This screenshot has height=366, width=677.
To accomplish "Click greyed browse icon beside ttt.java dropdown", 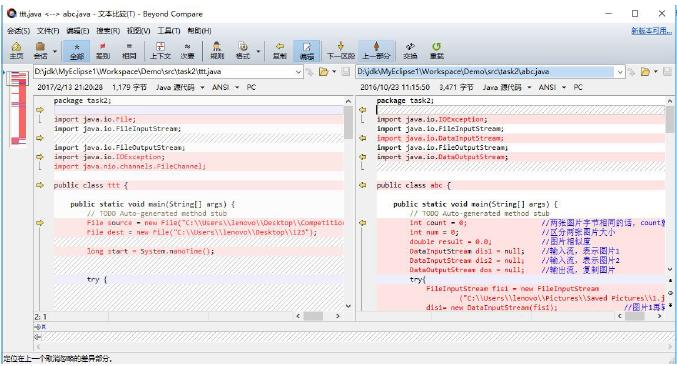I will point(310,72).
